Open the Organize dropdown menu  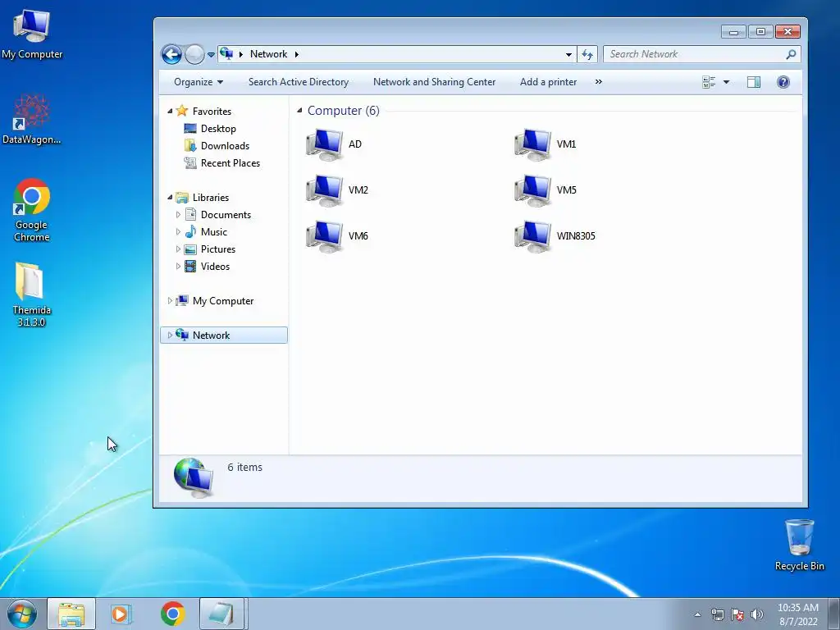click(x=199, y=82)
